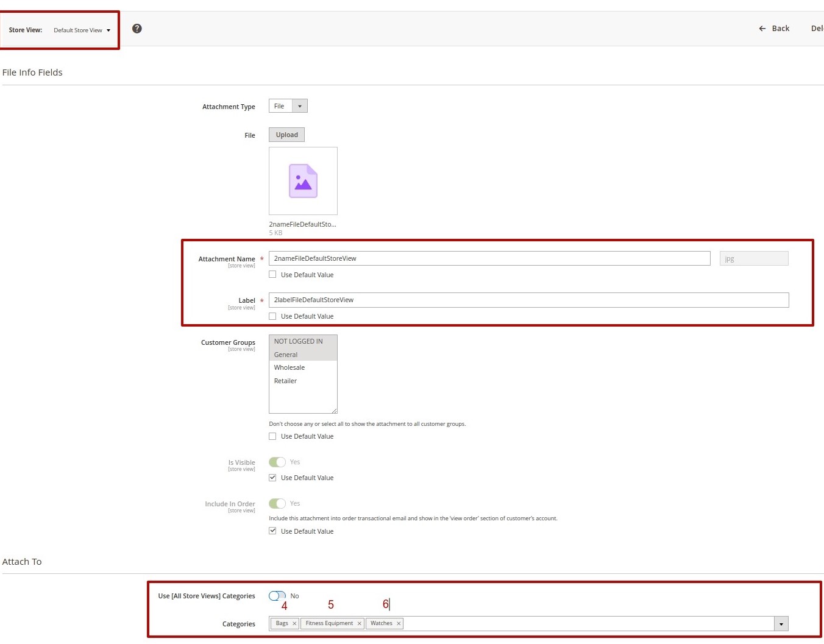
Task: Click the Back arrow button
Action: 773,29
